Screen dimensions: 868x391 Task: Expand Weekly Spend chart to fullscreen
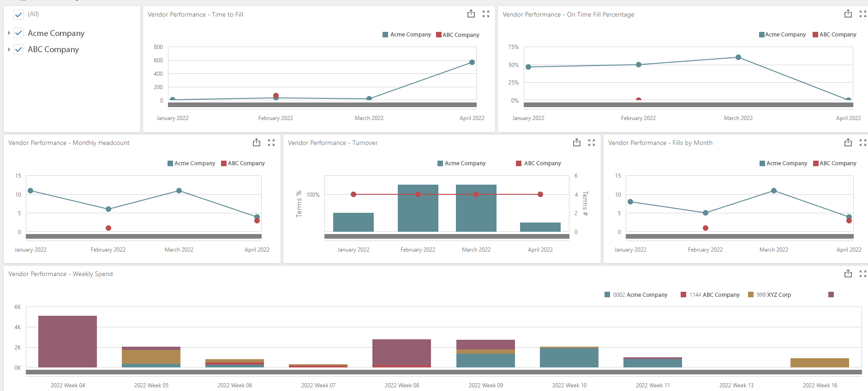click(x=862, y=274)
